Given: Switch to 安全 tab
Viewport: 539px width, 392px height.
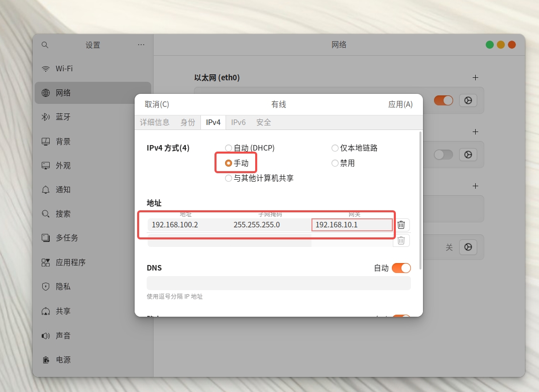Looking at the screenshot, I should 264,122.
